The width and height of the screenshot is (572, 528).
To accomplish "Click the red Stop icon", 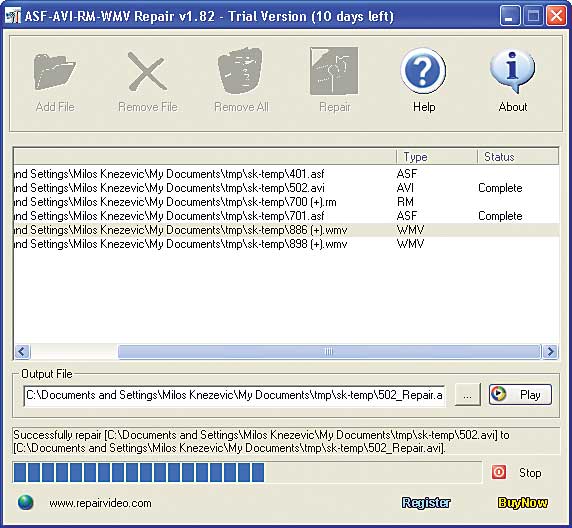I will coord(499,472).
